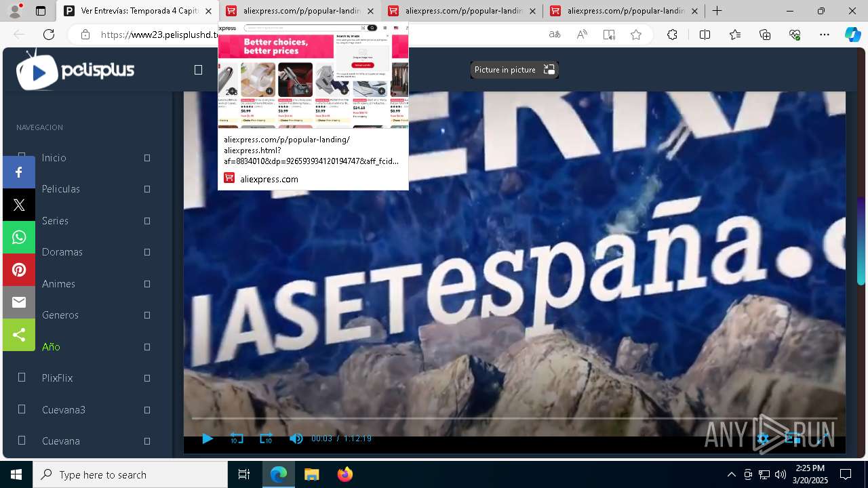Rewind the video 10 seconds
The height and width of the screenshot is (488, 868).
[237, 439]
